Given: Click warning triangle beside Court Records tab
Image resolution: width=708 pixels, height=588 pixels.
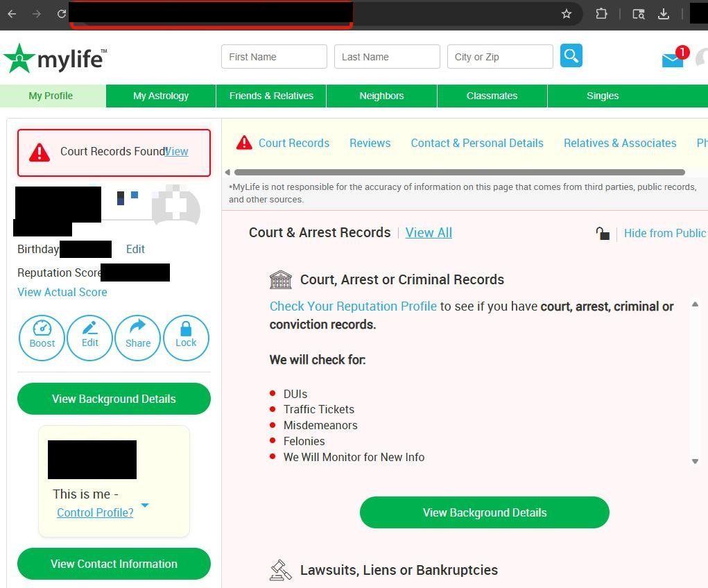Looking at the screenshot, I should (x=244, y=143).
